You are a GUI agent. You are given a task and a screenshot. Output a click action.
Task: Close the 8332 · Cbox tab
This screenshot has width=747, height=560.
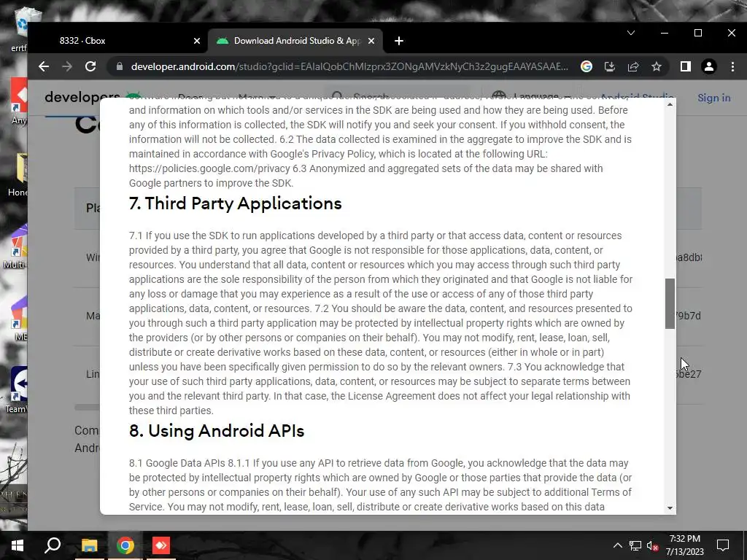tap(197, 41)
